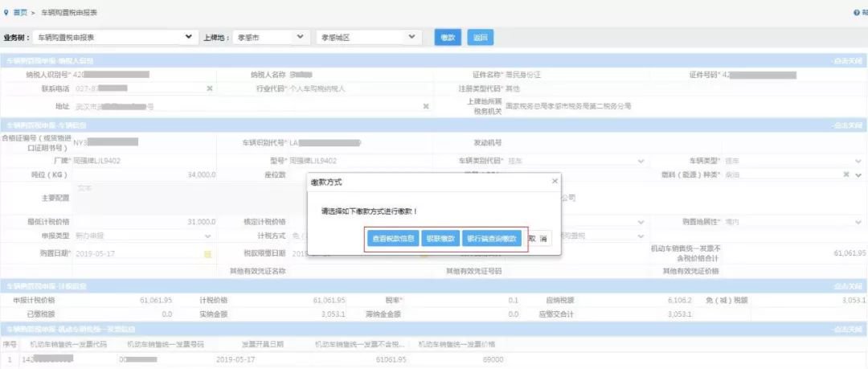Collapse the 计税信息 section via 点击关闭
Screen dimensions: 868x369
click(x=848, y=286)
